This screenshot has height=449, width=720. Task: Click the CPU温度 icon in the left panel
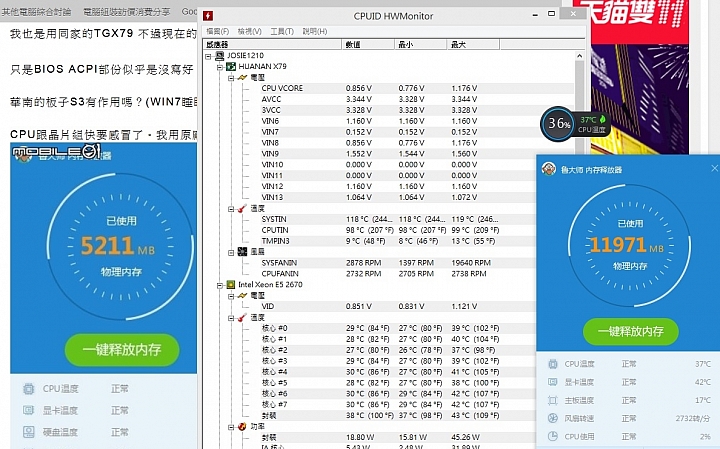click(28, 389)
